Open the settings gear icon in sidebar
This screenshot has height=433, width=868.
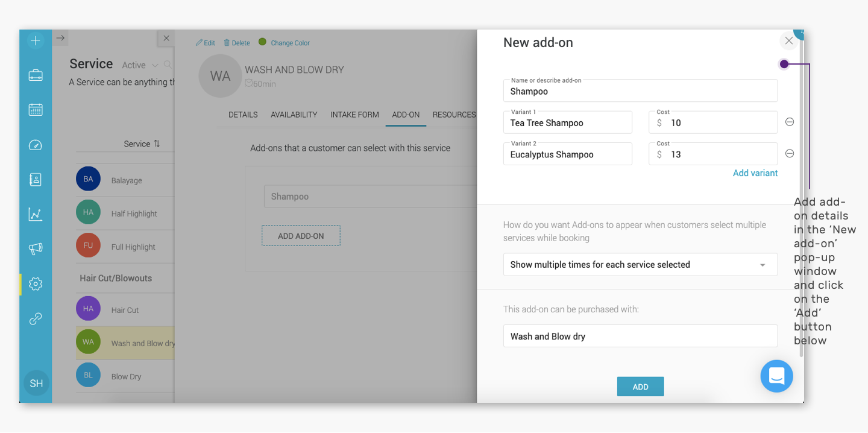point(36,283)
